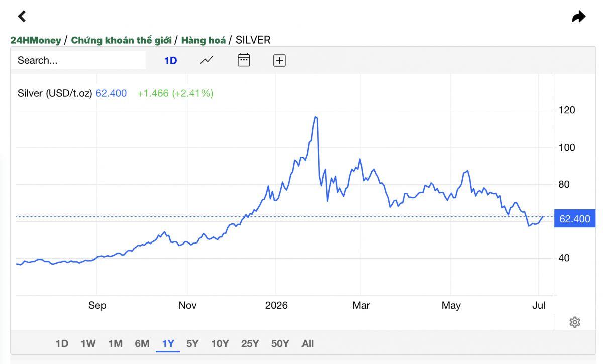Select the 1D time range
This screenshot has height=364, width=603.
[62, 344]
